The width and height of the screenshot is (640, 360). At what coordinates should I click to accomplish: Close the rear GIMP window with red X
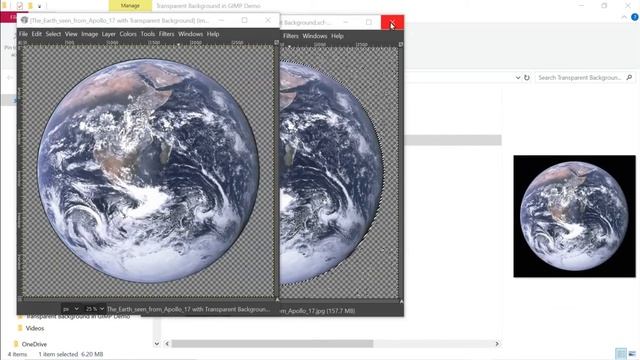pos(392,22)
